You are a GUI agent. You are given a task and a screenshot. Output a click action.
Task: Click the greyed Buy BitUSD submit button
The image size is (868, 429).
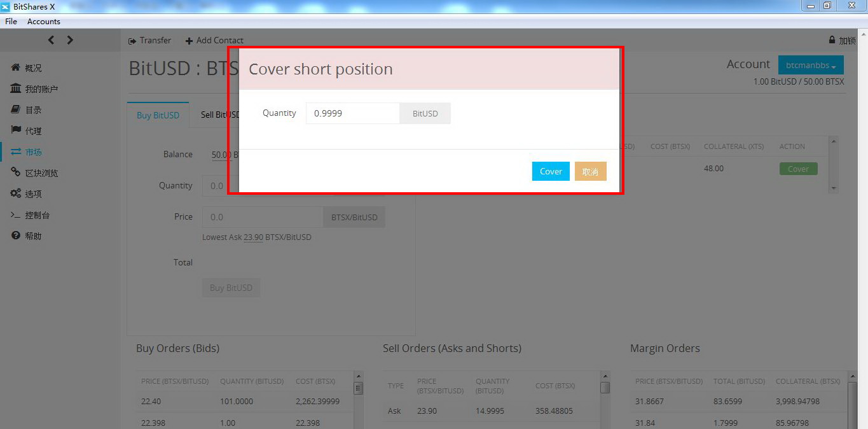231,288
